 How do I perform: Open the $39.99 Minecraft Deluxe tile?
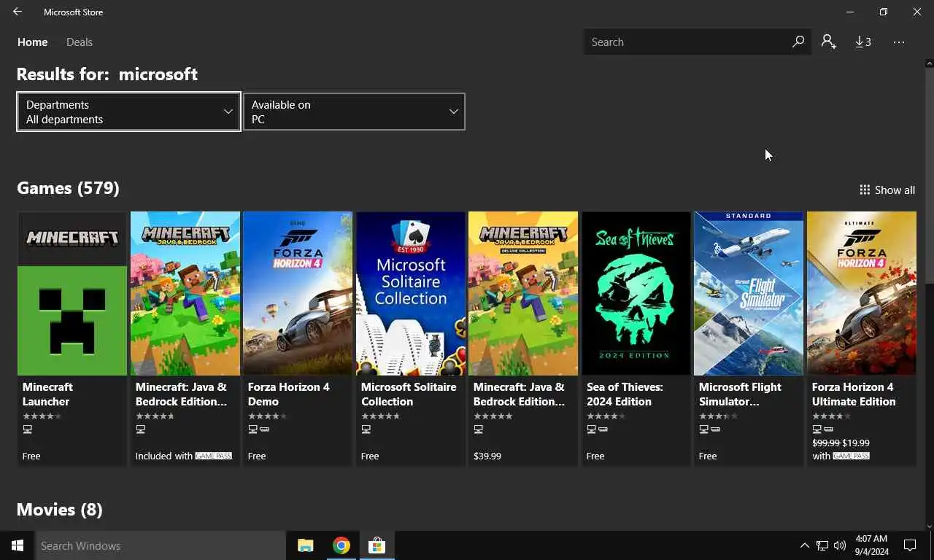(523, 338)
